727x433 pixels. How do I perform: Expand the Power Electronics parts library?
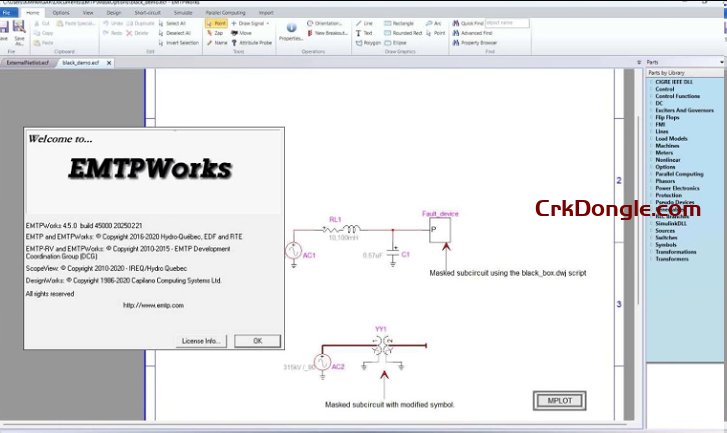click(677, 187)
